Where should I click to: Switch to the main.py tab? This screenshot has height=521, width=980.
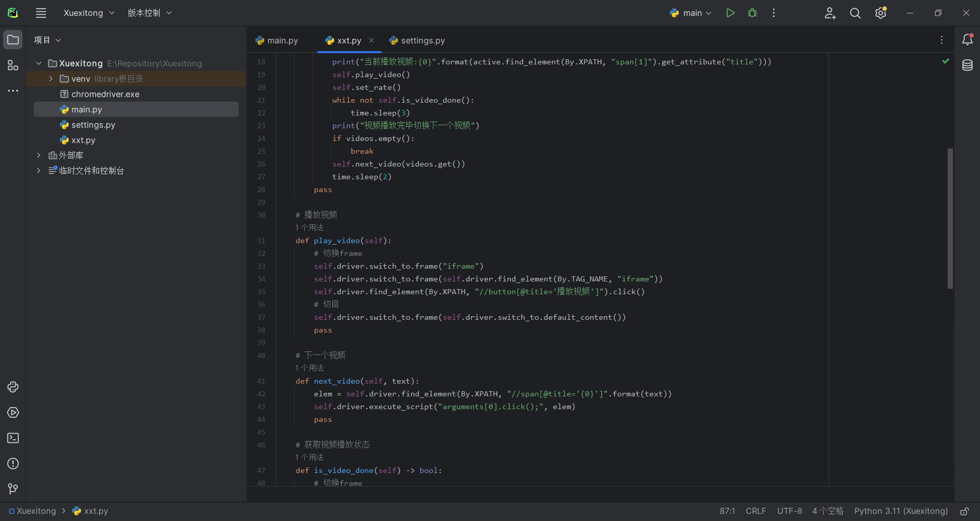[x=277, y=40]
